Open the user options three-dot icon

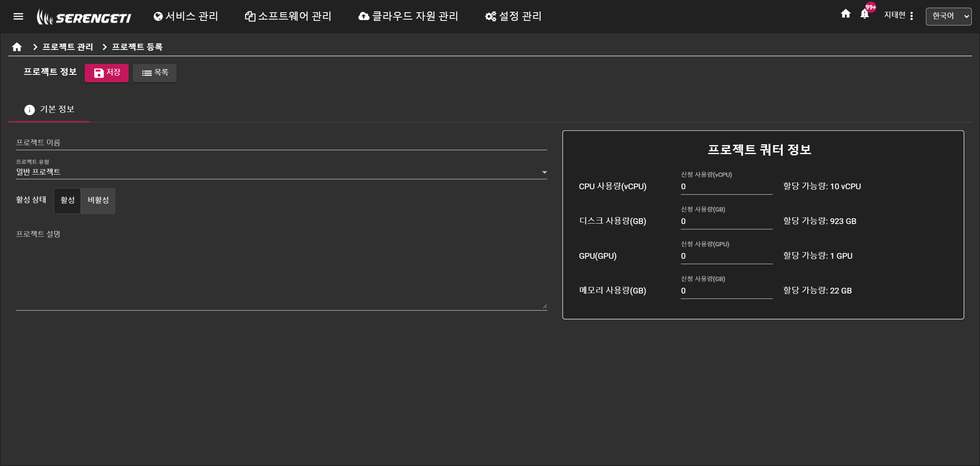[x=911, y=16]
